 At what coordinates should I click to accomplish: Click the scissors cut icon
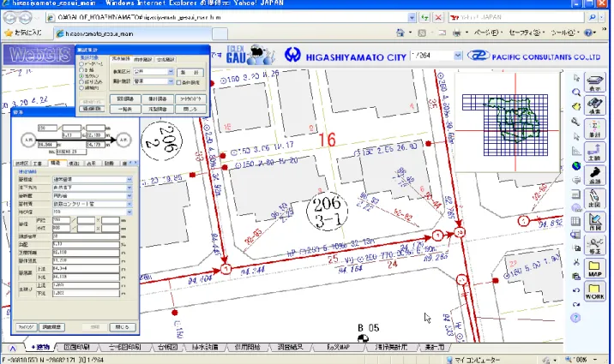click(x=576, y=262)
